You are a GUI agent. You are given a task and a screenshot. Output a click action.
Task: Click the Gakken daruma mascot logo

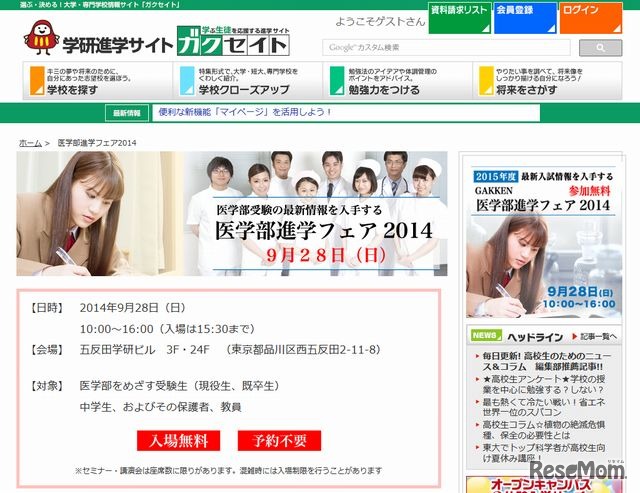pos(42,38)
